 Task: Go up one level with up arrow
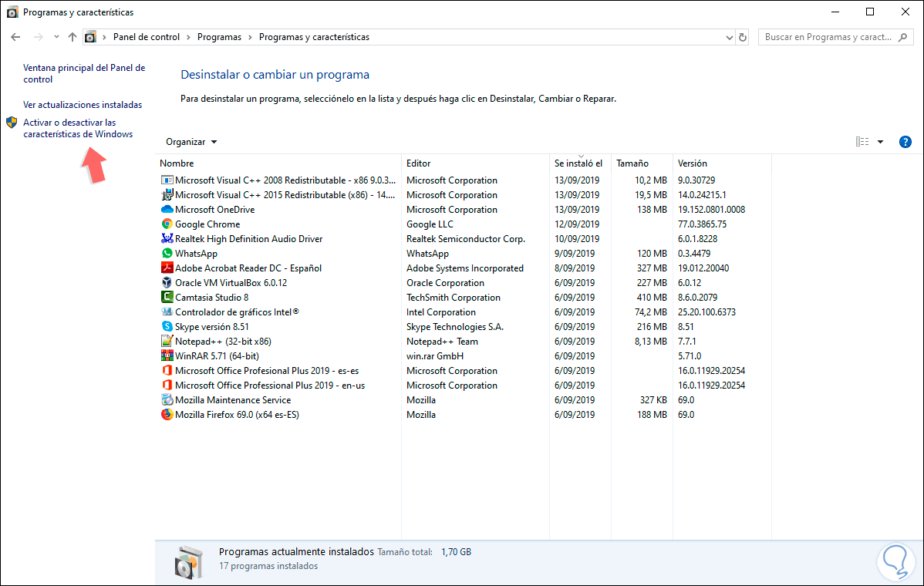[x=73, y=37]
